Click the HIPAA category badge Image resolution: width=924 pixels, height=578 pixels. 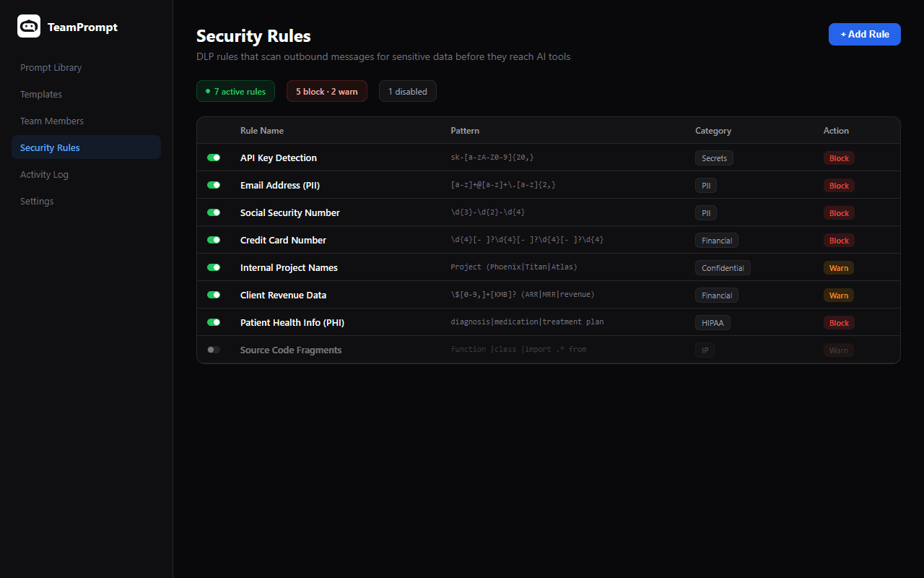pyautogui.click(x=712, y=322)
